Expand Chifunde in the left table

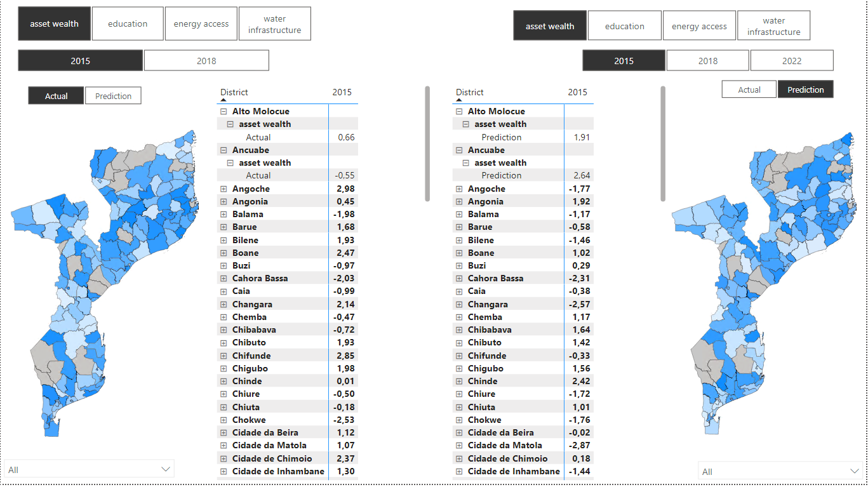(x=224, y=356)
